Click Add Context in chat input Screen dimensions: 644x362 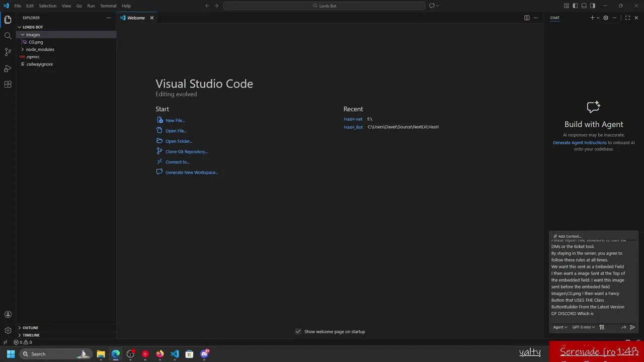point(567,236)
